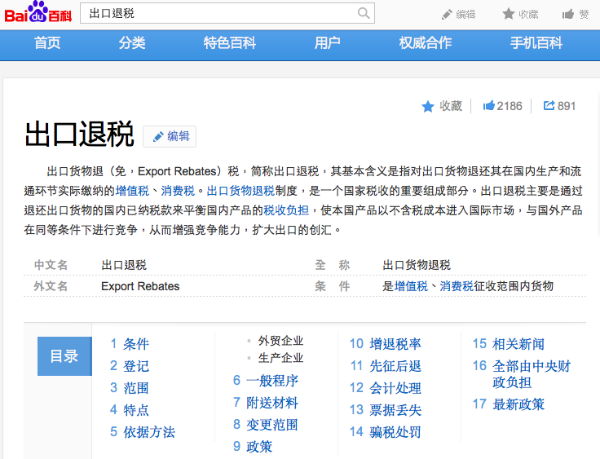Click the 编辑 button beside the title
Viewport: 600px width, 459px height.
point(170,137)
